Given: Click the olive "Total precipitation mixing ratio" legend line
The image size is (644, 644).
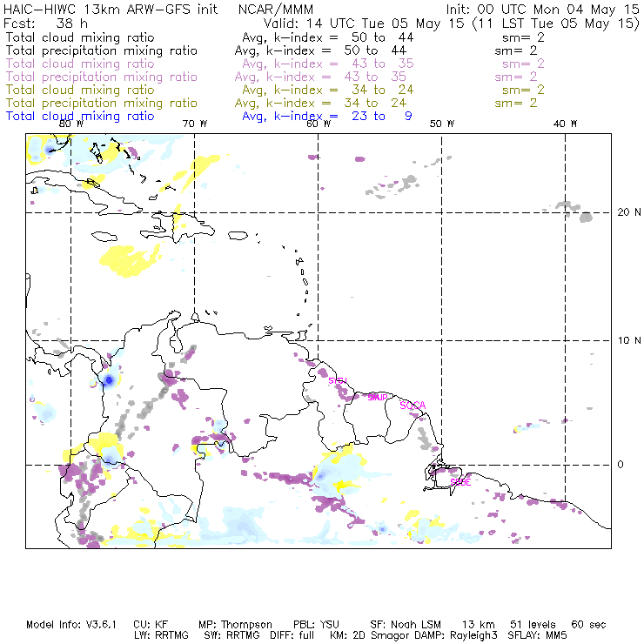Looking at the screenshot, I should [x=102, y=103].
